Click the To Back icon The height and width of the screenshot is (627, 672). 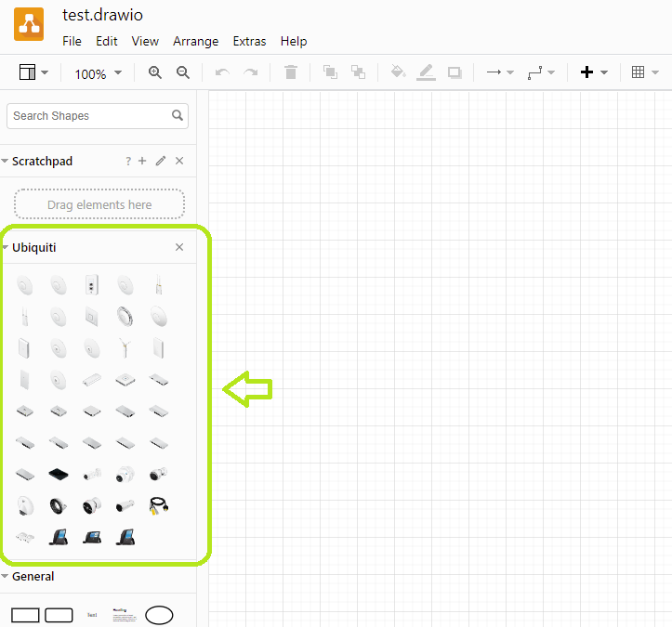(358, 72)
